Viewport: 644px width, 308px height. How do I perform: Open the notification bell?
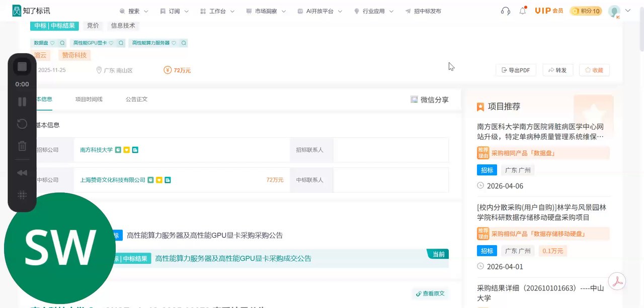[x=523, y=11]
